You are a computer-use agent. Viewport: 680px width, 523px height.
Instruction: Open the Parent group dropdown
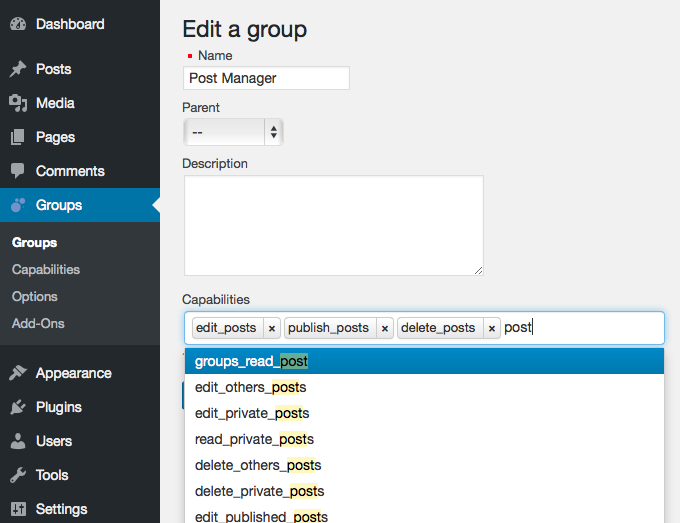pos(233,132)
